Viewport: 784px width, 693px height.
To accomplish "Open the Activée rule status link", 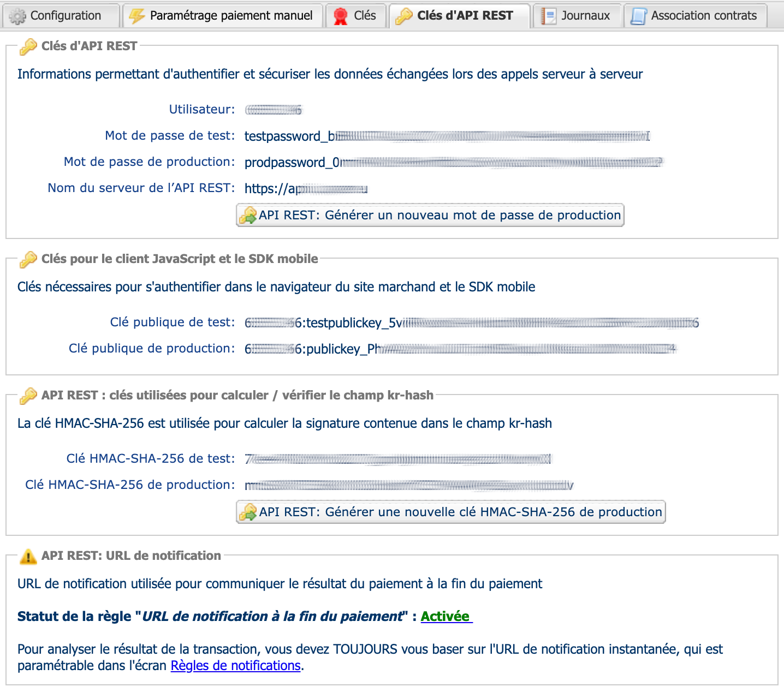I will point(446,617).
